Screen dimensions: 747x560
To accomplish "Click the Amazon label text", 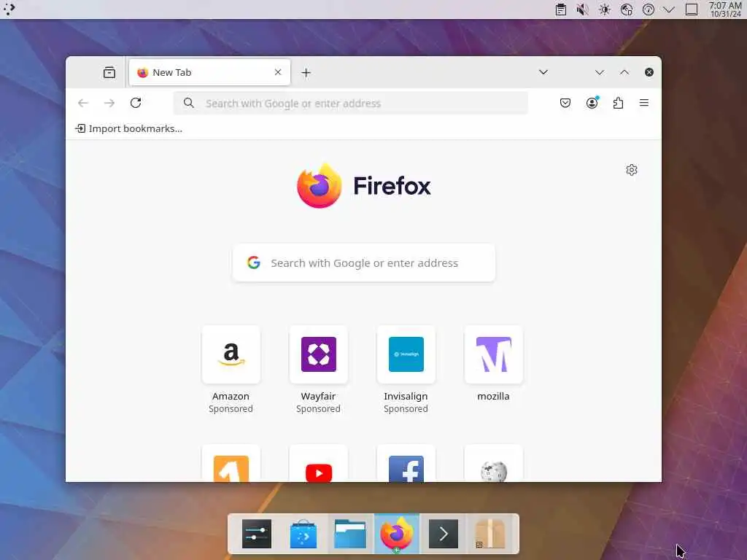I will point(231,396).
